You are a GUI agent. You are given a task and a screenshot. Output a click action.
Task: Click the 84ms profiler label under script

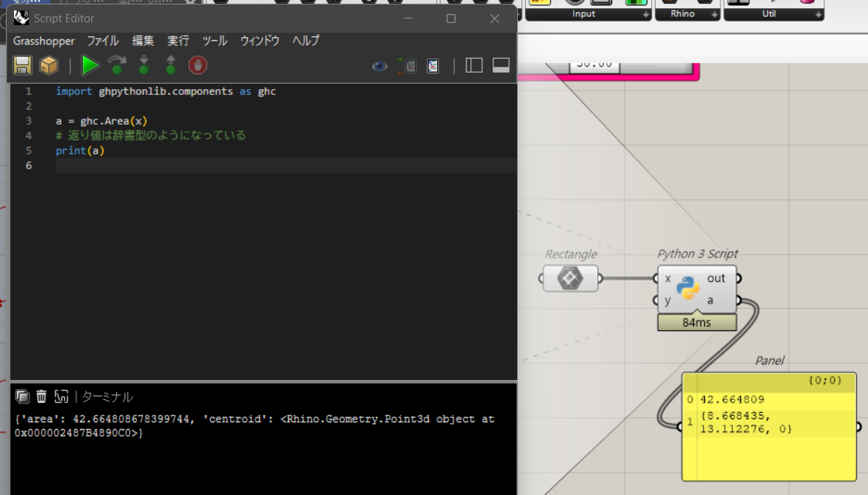[x=697, y=322]
